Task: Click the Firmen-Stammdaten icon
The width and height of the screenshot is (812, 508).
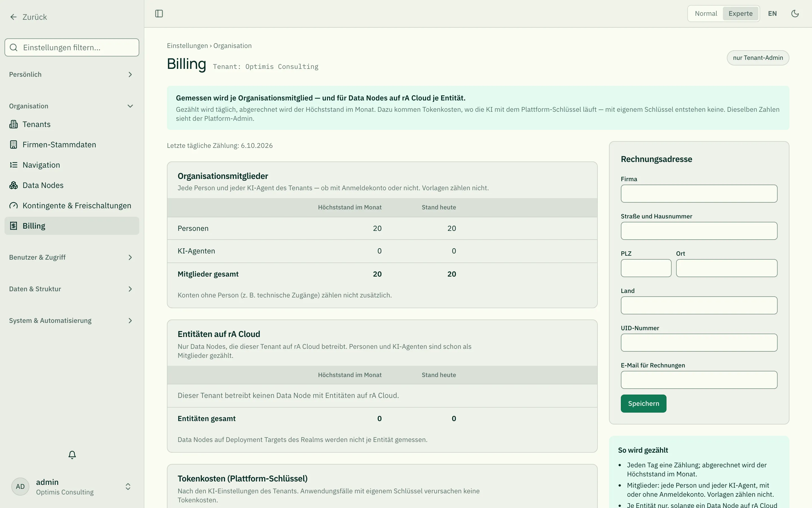Action: [14, 144]
